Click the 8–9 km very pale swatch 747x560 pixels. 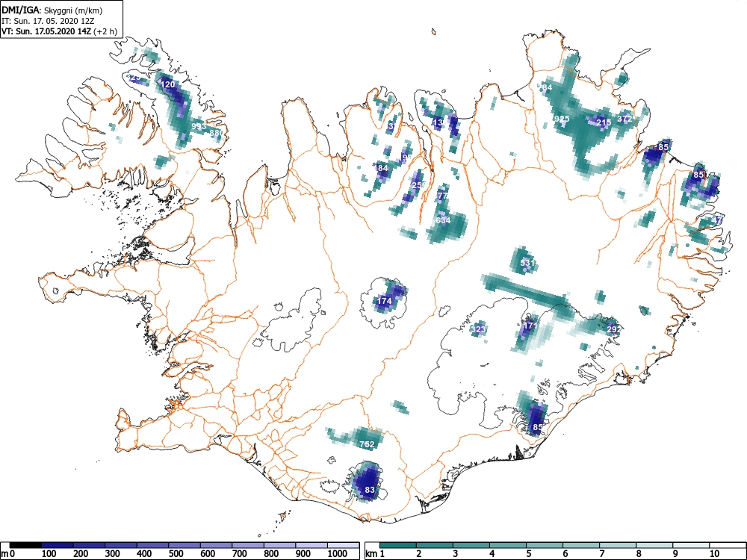pos(654,545)
